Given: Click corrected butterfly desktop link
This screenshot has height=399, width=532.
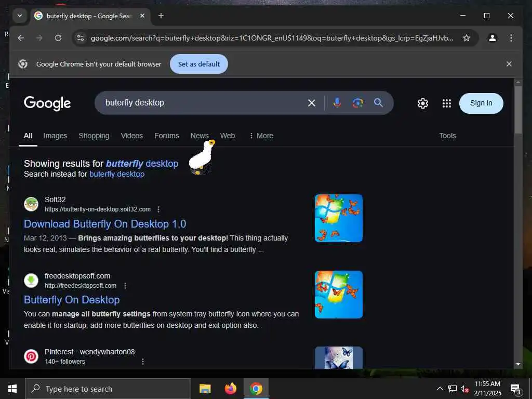Looking at the screenshot, I should [142, 164].
